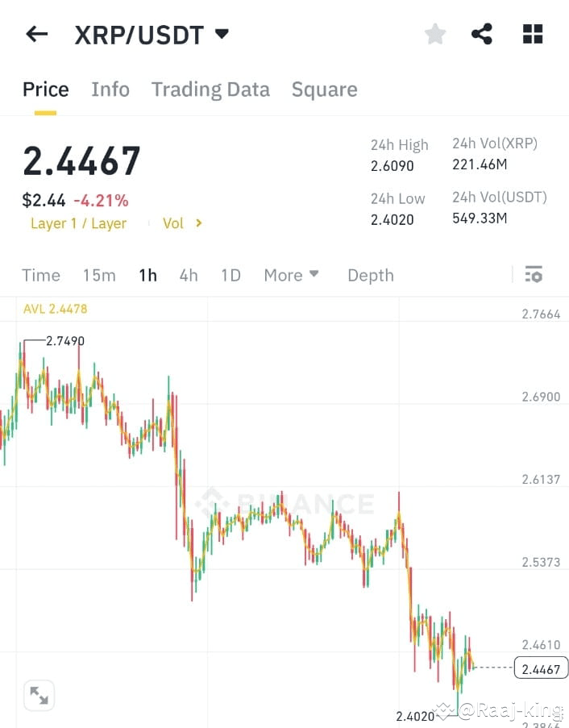Viewport: 569px width, 728px height.
Task: Switch to Time view mode
Action: [41, 275]
